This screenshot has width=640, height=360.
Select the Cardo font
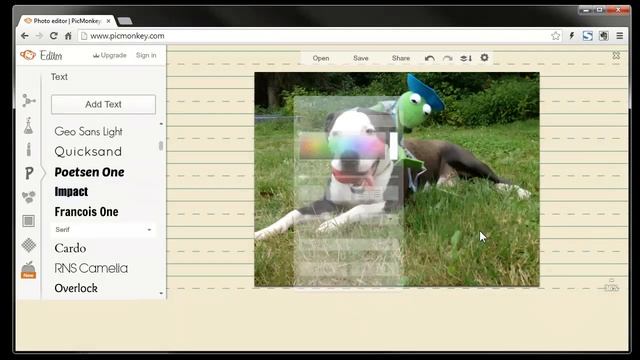coord(70,248)
